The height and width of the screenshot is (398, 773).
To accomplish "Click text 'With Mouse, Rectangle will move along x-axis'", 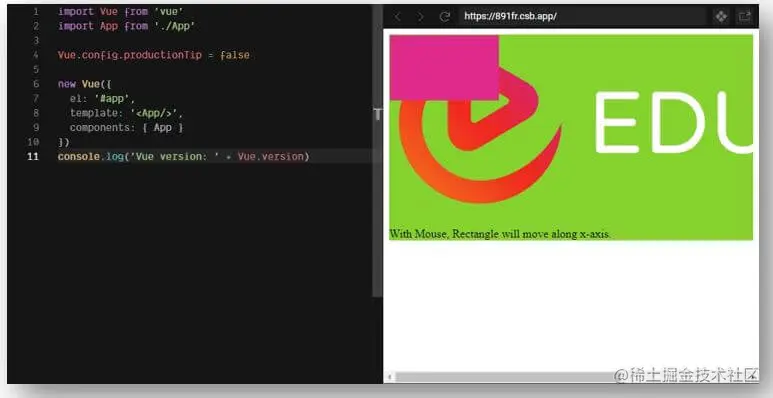I will tap(499, 234).
